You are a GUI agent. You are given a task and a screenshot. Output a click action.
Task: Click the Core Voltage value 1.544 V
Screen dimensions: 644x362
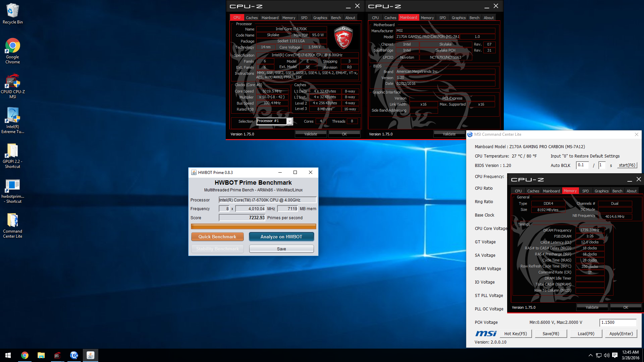(314, 47)
